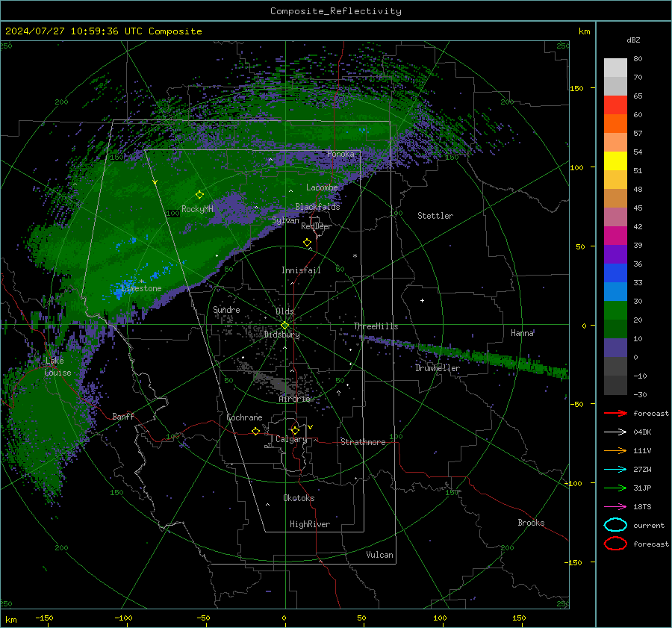Click the ThreeHills town label
672x628 pixels.
click(376, 326)
